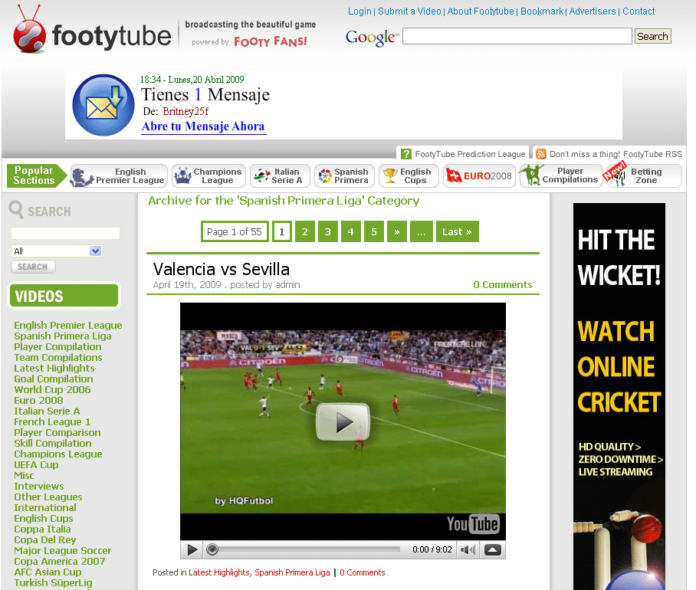Go to pagination page 5
This screenshot has height=590, width=696.
pyautogui.click(x=374, y=232)
